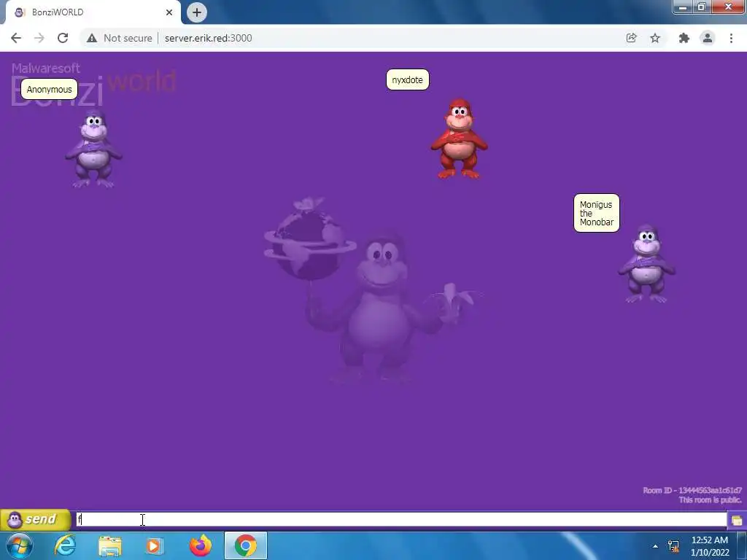The image size is (747, 560).
Task: Minimize the Chrome window
Action: coord(683,7)
